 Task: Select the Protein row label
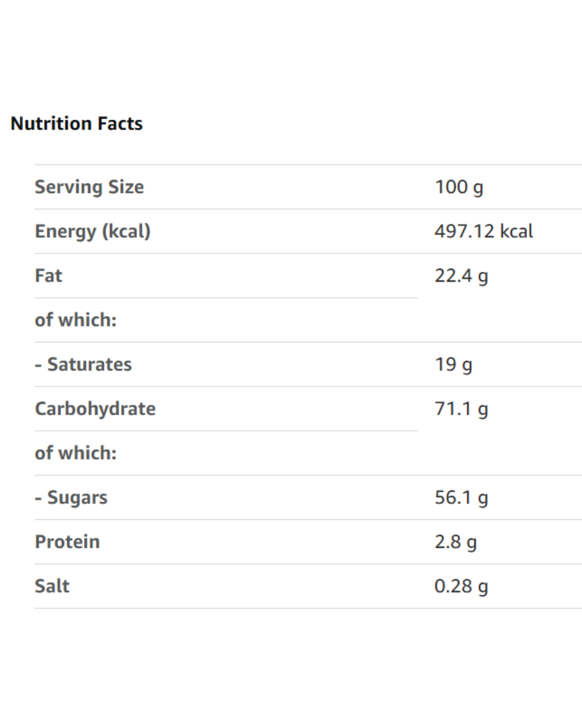pyautogui.click(x=67, y=542)
